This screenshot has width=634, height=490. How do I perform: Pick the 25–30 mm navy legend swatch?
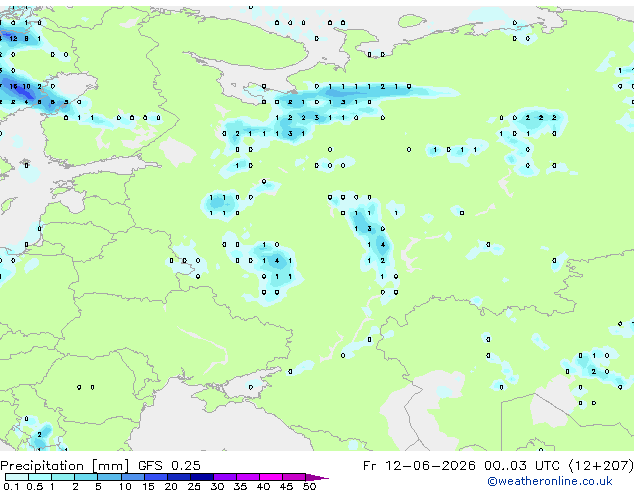[201, 477]
